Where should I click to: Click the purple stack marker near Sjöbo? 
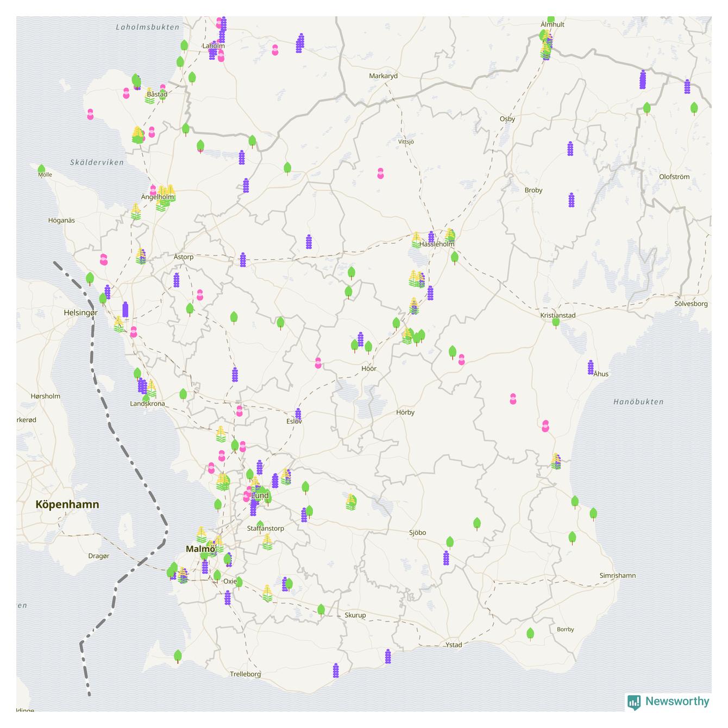click(446, 558)
